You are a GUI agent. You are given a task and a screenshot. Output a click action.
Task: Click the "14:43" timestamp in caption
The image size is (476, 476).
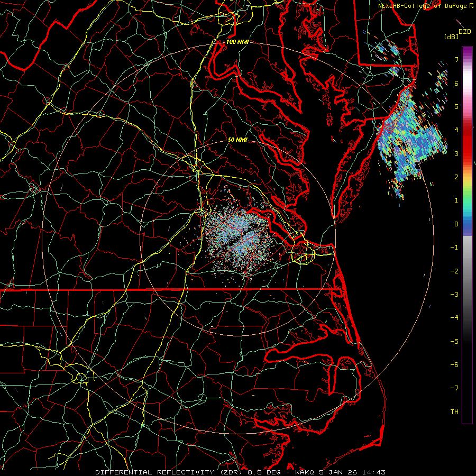[373, 472]
